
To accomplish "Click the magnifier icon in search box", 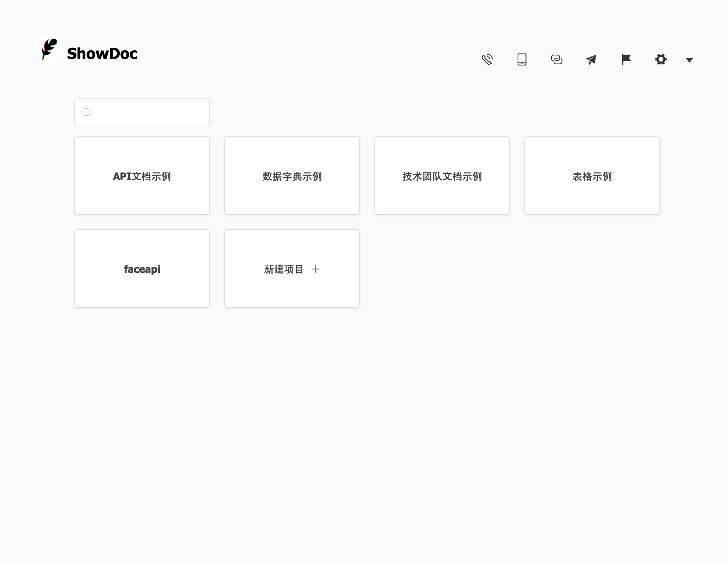I will click(x=87, y=112).
